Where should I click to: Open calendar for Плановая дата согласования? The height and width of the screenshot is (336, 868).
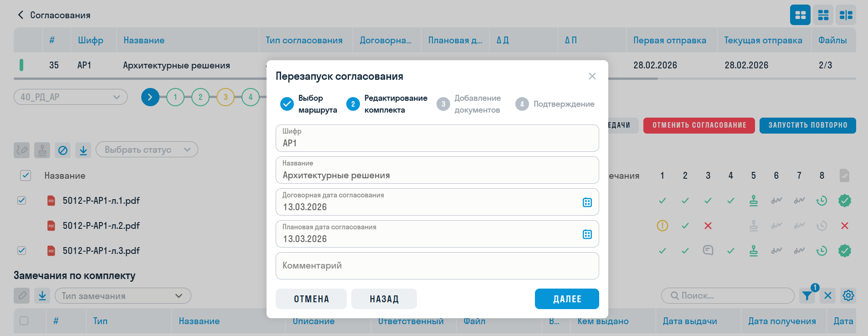587,234
